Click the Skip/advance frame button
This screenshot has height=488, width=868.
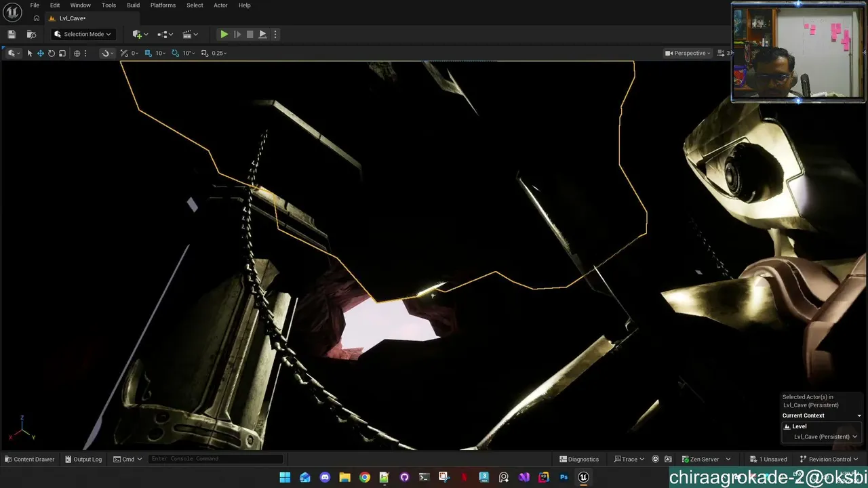237,34
